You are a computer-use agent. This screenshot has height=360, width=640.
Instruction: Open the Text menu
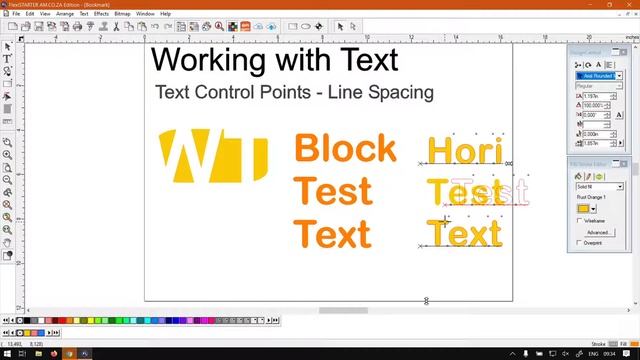tap(84, 14)
